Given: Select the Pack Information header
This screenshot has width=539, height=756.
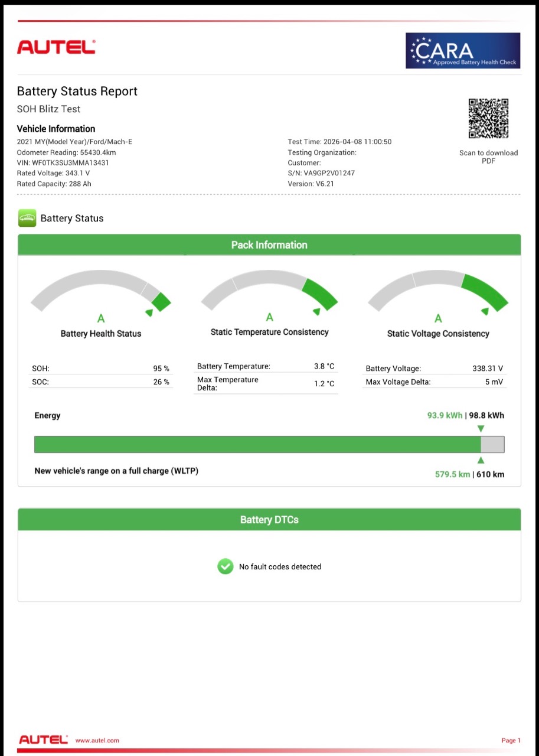Looking at the screenshot, I should point(269,245).
